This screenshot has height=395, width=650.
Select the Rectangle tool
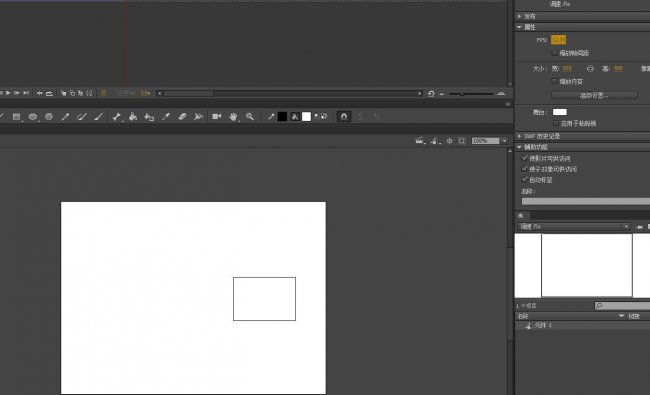[16, 117]
